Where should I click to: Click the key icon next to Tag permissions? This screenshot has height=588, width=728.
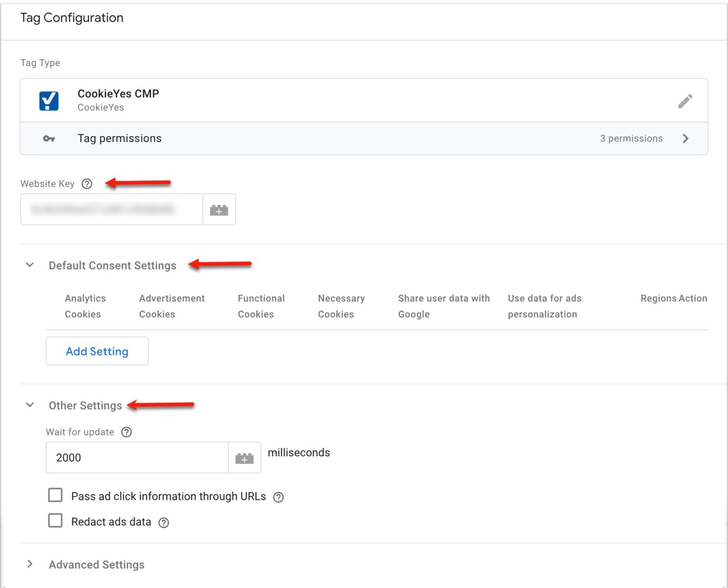49,138
